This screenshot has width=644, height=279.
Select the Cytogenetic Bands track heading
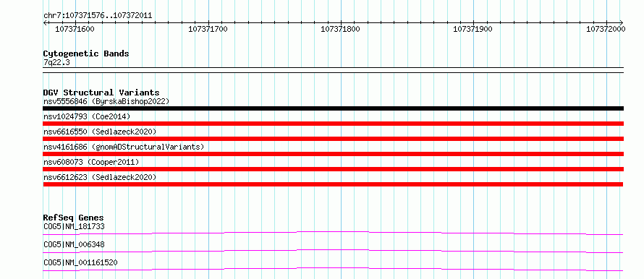pyautogui.click(x=86, y=53)
